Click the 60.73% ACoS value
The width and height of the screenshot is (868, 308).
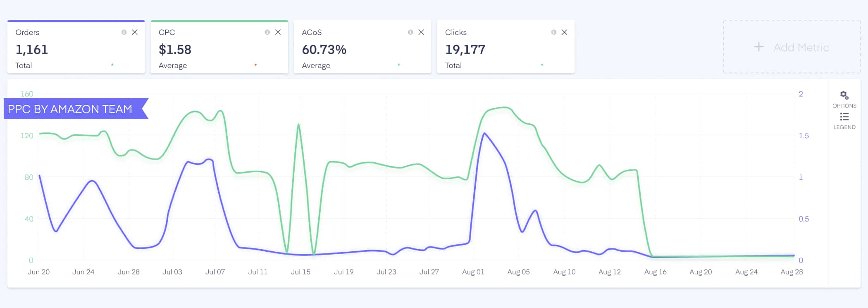(x=324, y=50)
